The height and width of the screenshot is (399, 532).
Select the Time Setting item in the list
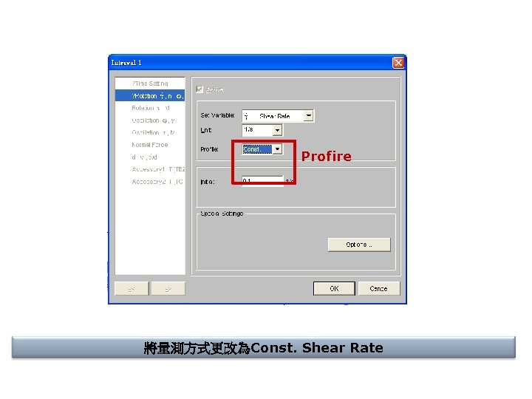[150, 83]
